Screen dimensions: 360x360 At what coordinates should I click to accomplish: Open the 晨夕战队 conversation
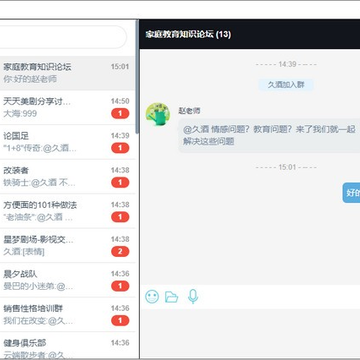point(67,280)
